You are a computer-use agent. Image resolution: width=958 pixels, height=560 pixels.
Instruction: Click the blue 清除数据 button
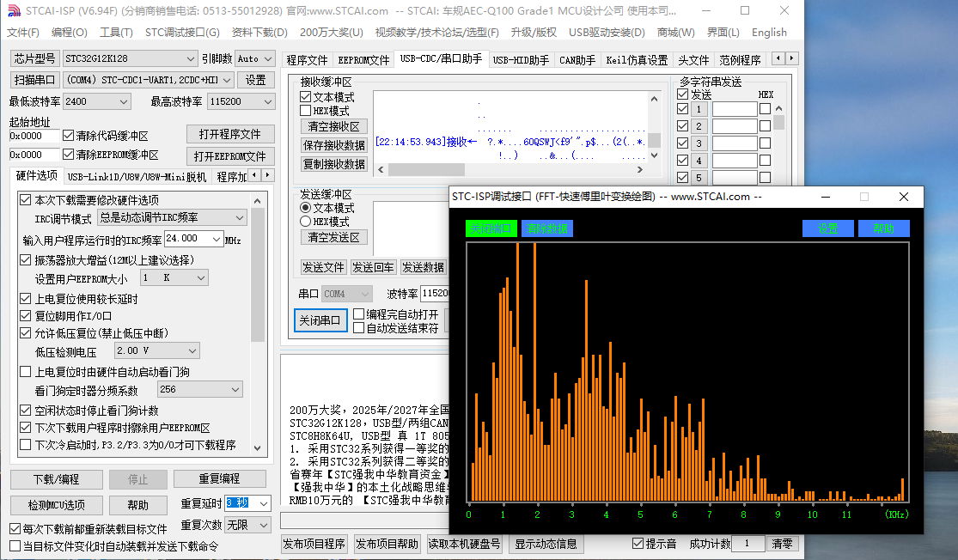pyautogui.click(x=546, y=228)
